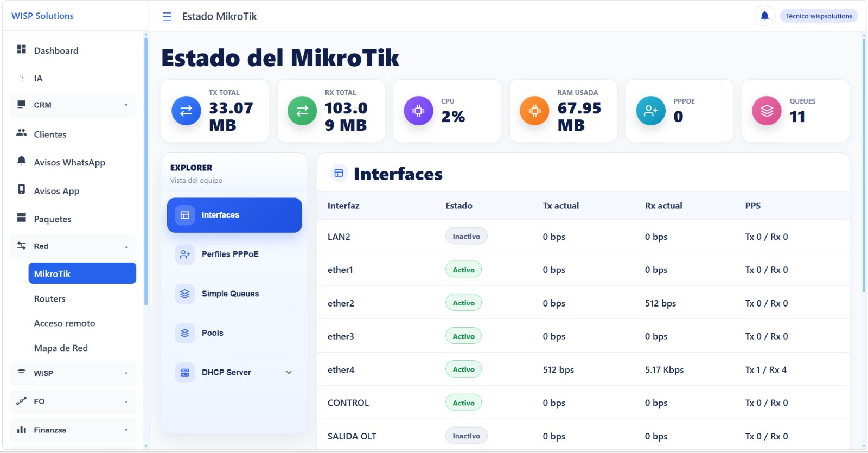The image size is (868, 453).
Task: Click the TX Total blue arrows icon
Action: [186, 111]
